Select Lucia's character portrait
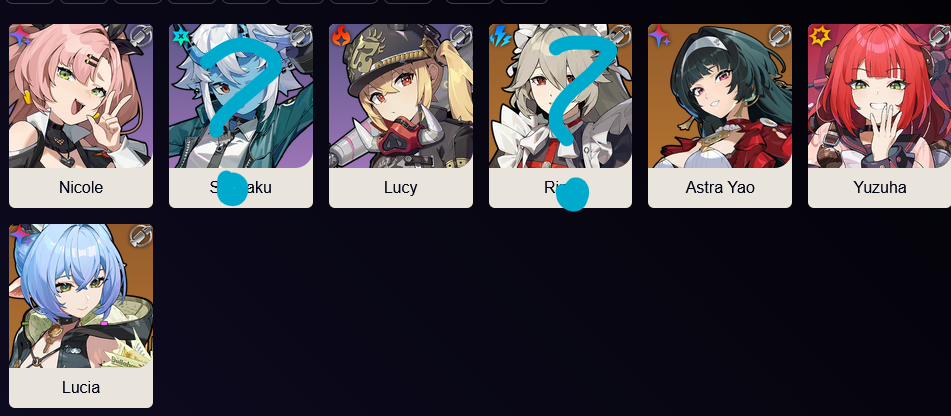Image resolution: width=951 pixels, height=416 pixels. point(81,296)
